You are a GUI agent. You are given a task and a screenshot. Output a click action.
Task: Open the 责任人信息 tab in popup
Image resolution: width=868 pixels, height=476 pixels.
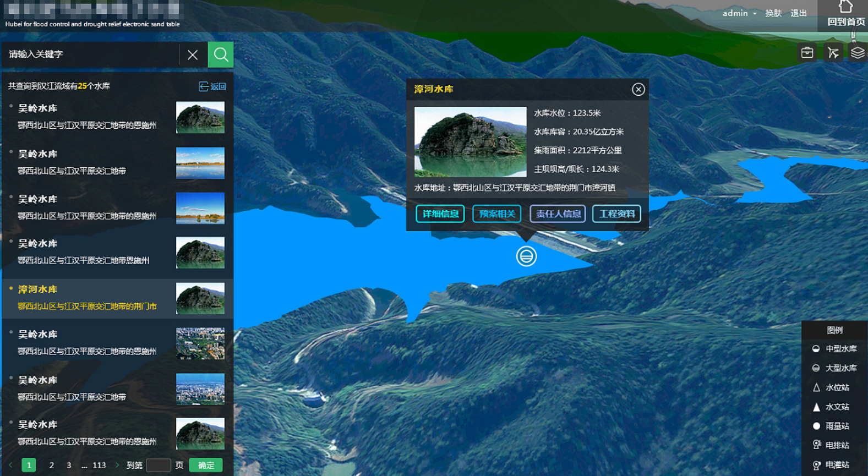click(x=558, y=214)
